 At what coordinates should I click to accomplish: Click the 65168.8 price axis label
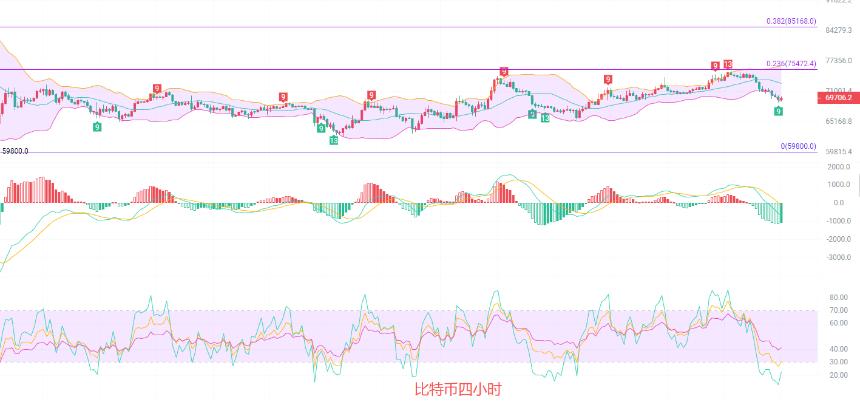838,121
